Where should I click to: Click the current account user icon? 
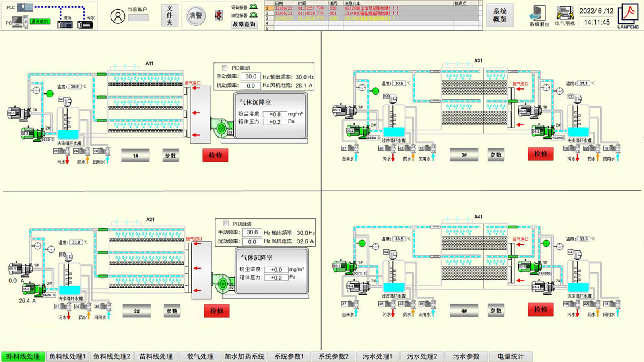click(x=118, y=16)
